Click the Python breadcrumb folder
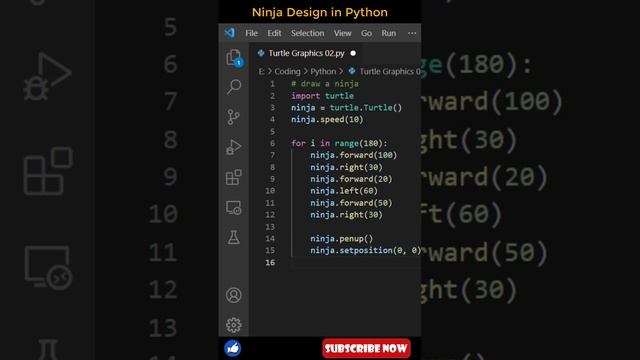640x360 pixels. coord(323,71)
